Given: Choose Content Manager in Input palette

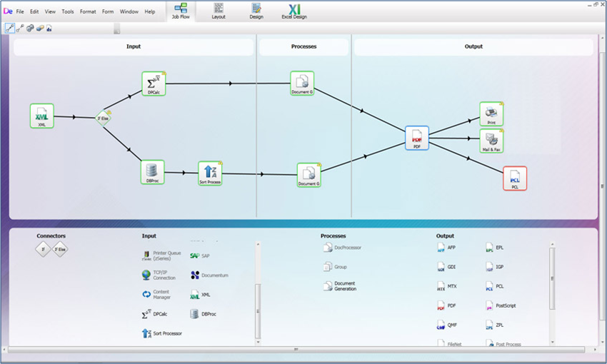Looking at the screenshot, I should 156,294.
